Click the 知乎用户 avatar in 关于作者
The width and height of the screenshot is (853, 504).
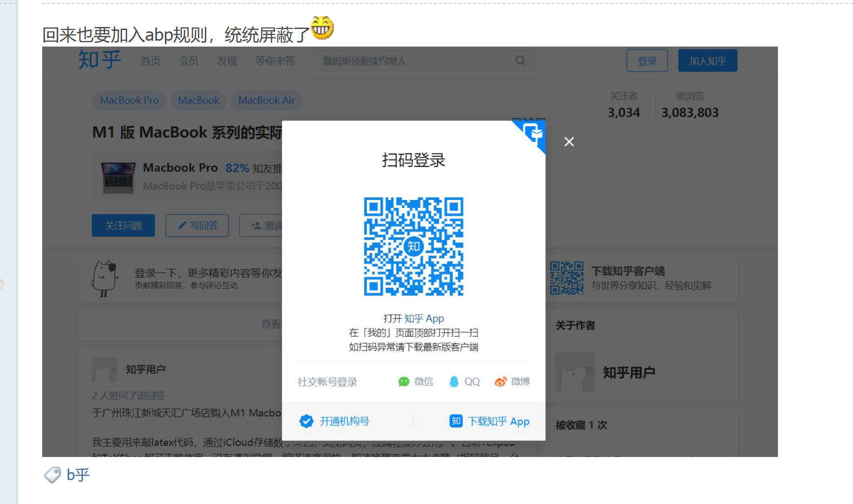(x=575, y=372)
